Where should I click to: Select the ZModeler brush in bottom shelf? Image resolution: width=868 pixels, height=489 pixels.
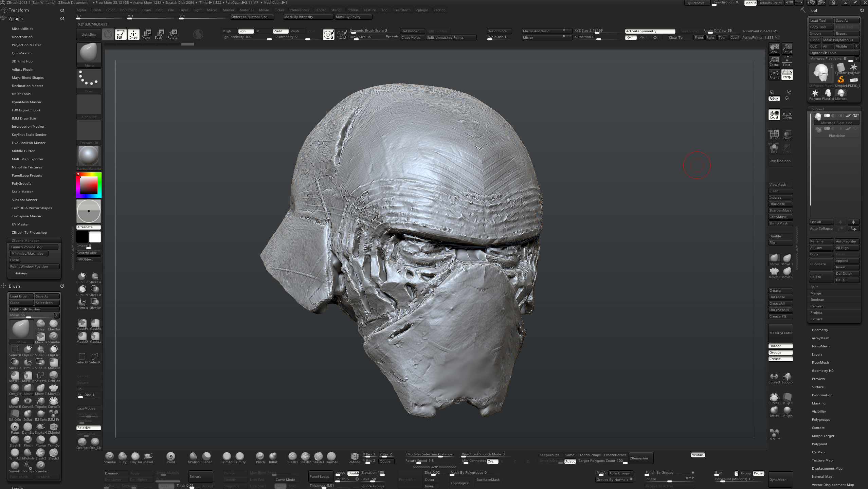tap(355, 458)
